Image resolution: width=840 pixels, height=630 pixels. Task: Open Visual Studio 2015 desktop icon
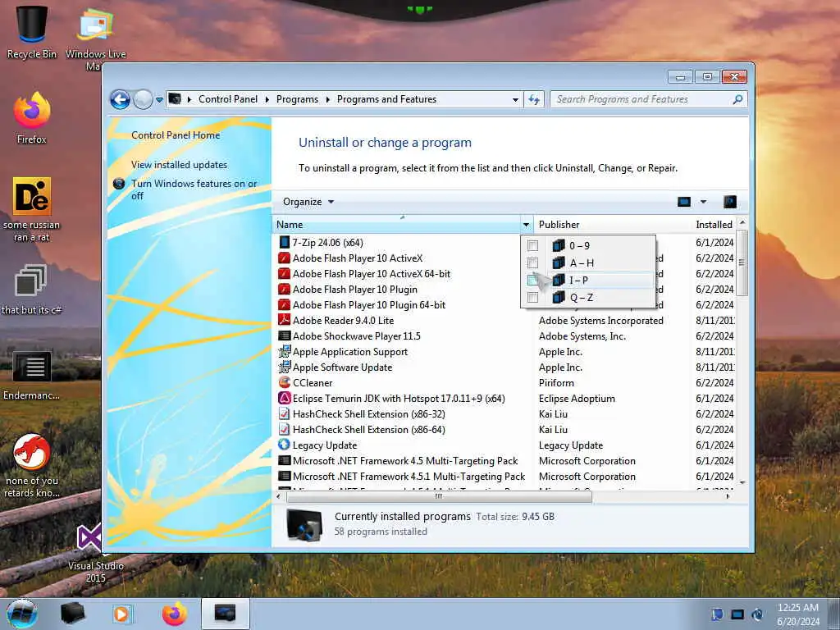95,553
